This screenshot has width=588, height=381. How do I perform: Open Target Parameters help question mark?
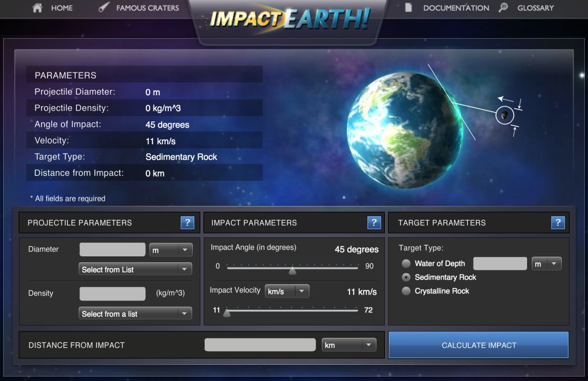click(558, 223)
